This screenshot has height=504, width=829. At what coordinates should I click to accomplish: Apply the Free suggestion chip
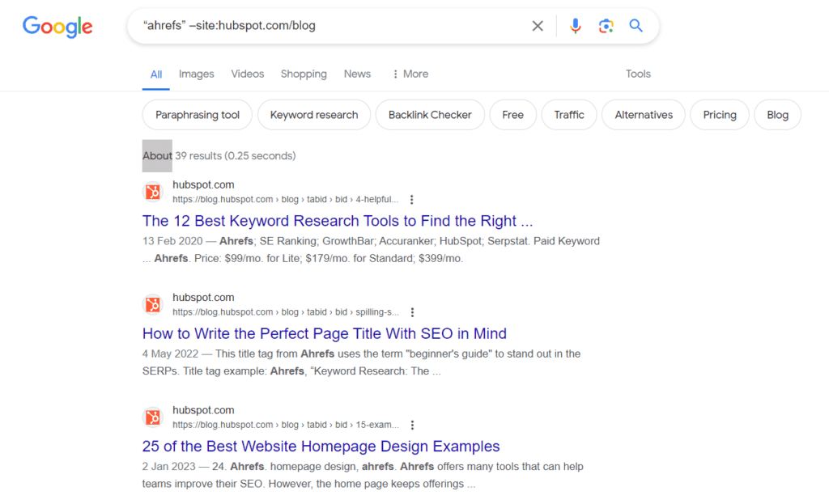click(512, 115)
